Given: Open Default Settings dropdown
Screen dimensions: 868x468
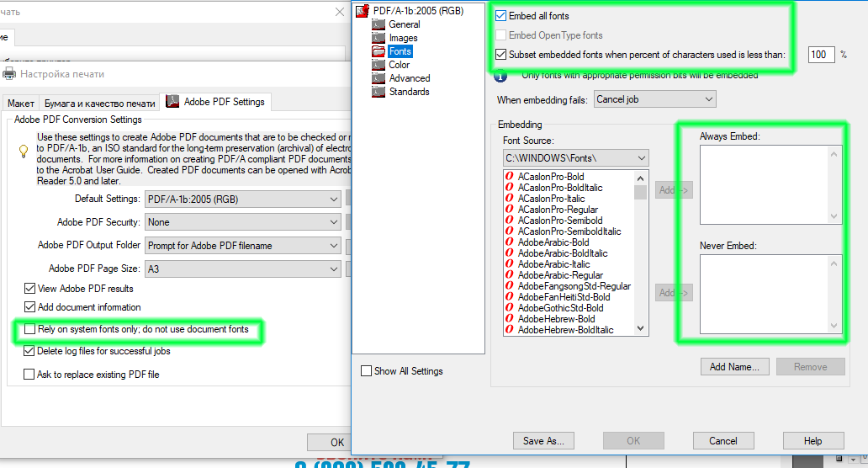Looking at the screenshot, I should click(x=243, y=199).
